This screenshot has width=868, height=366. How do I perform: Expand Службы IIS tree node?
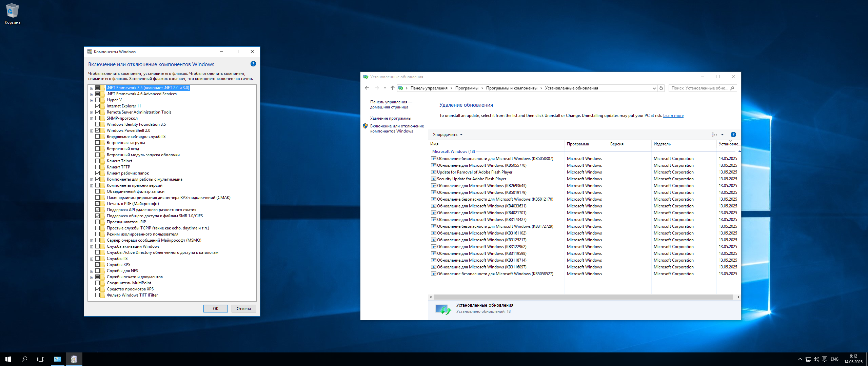[92, 259]
